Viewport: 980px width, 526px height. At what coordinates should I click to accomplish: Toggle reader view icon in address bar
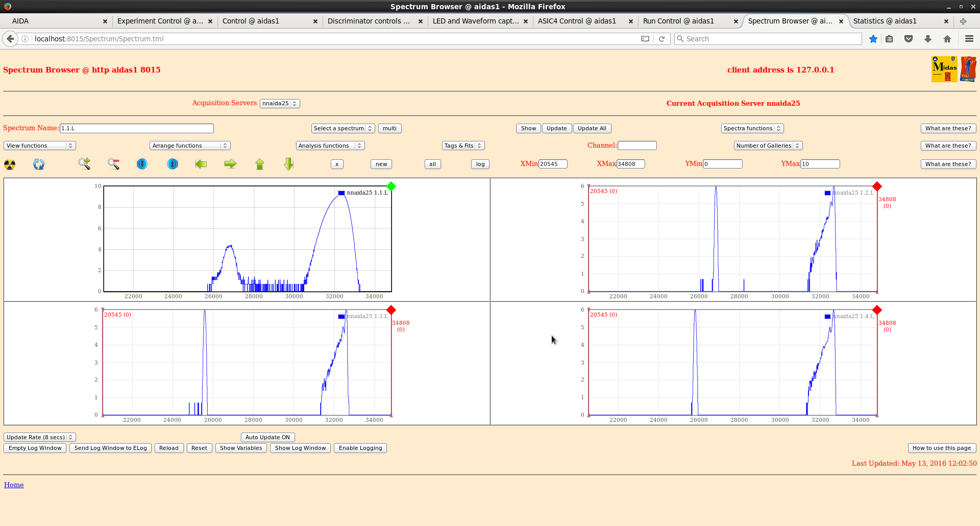[x=645, y=39]
